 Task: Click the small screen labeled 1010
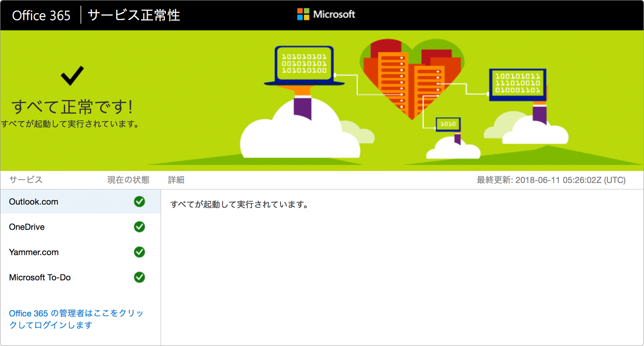[448, 124]
